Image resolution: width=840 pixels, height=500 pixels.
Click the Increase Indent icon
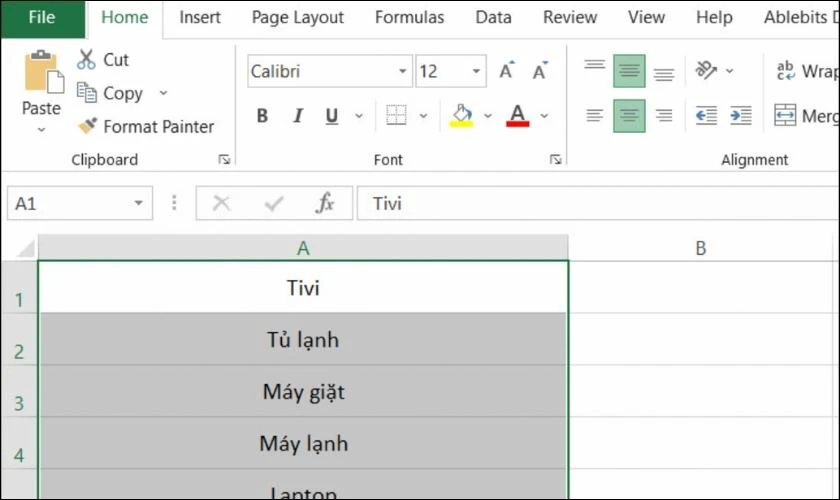741,115
